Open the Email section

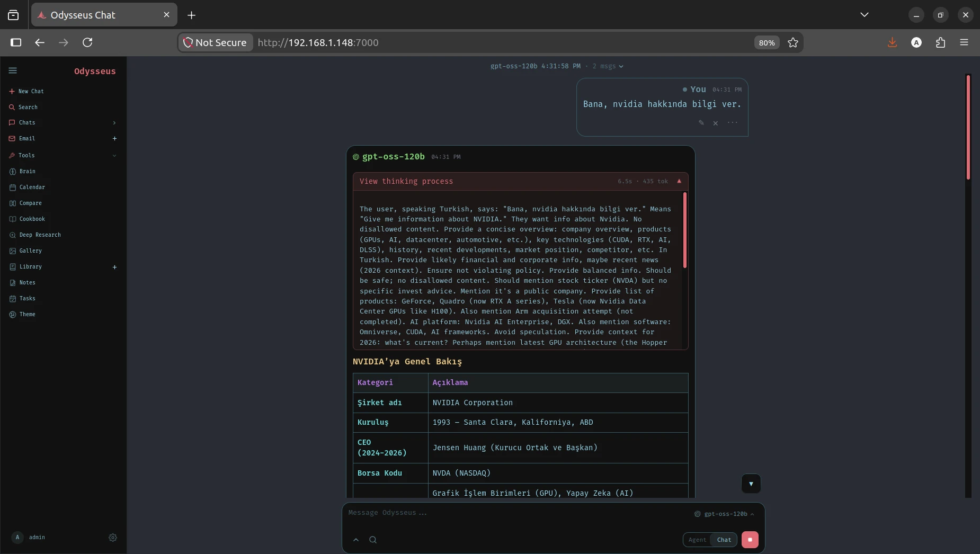[26, 138]
